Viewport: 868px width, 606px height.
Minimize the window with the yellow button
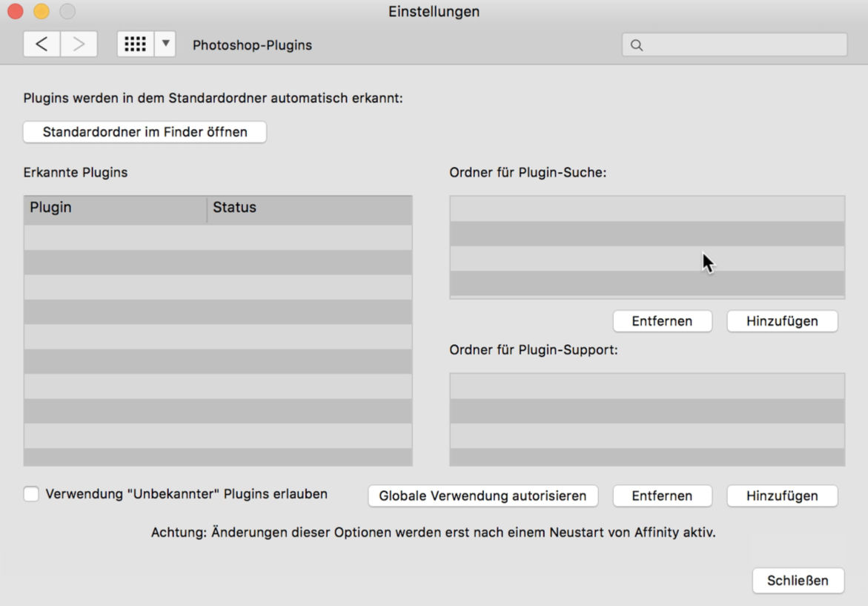(x=42, y=11)
